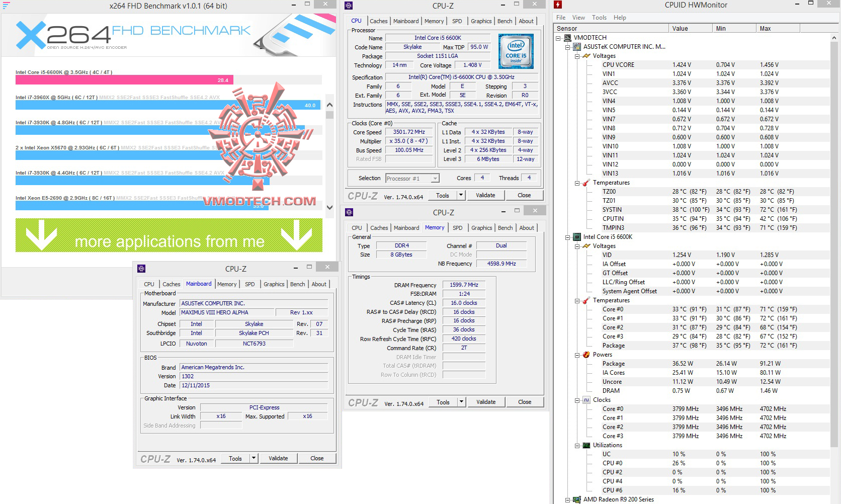Collapse the Utilizations group in HWMonitor

[577, 446]
